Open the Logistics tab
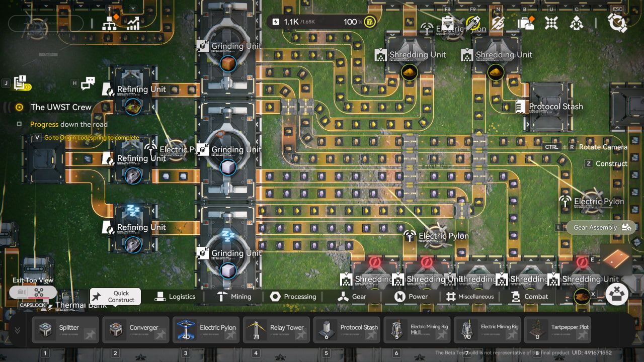Image resolution: width=644 pixels, height=362 pixels. [x=175, y=297]
